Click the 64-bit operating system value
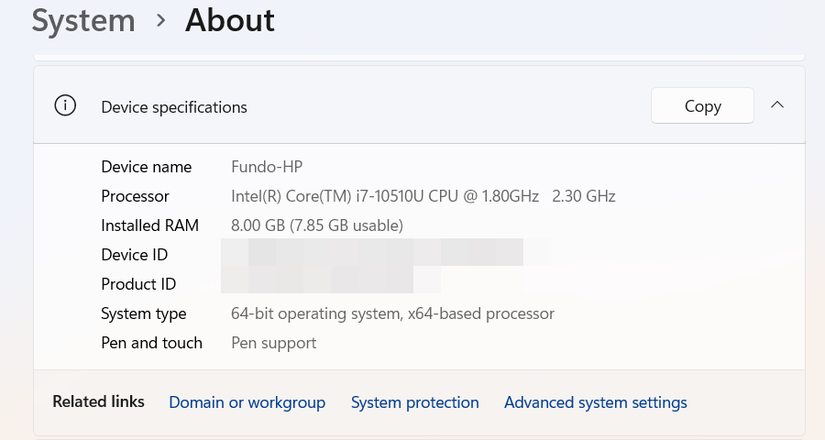Viewport: 825px width, 440px height. point(392,314)
